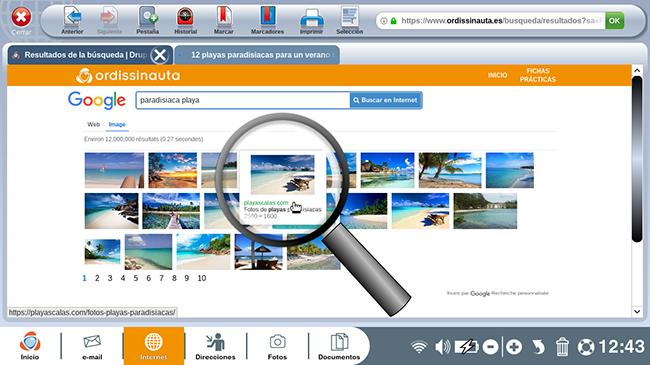
Task: Go to results page 2
Action: (97, 278)
